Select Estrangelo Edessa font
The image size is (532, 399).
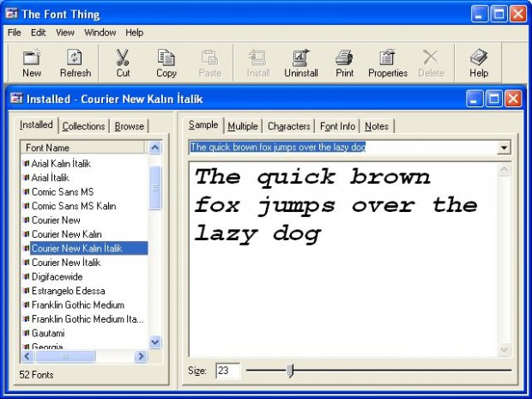68,291
